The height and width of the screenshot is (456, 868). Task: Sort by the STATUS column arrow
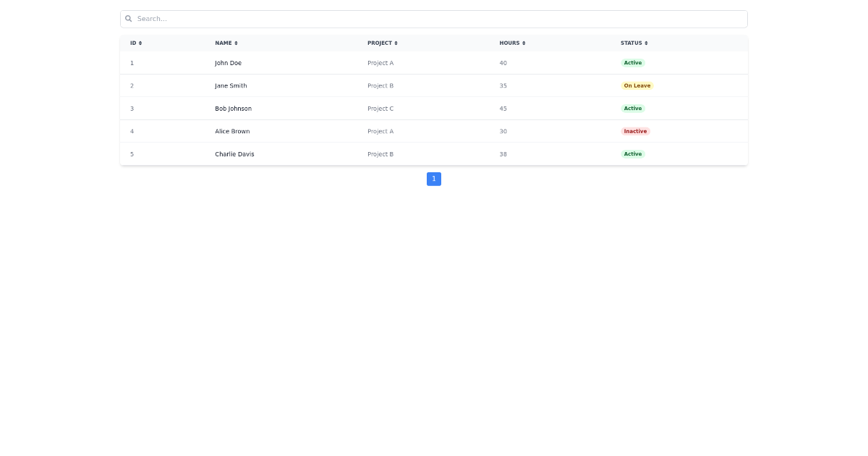tap(645, 43)
